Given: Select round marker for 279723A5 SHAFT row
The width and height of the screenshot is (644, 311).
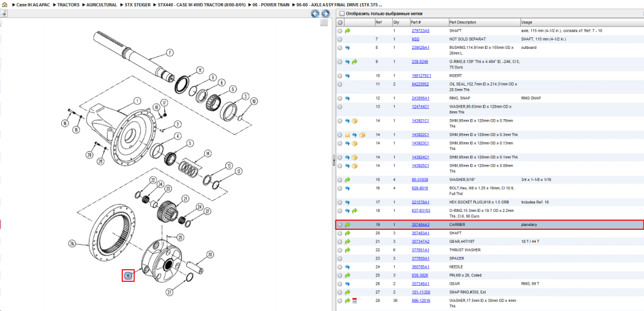Looking at the screenshot, I should click(x=339, y=31).
